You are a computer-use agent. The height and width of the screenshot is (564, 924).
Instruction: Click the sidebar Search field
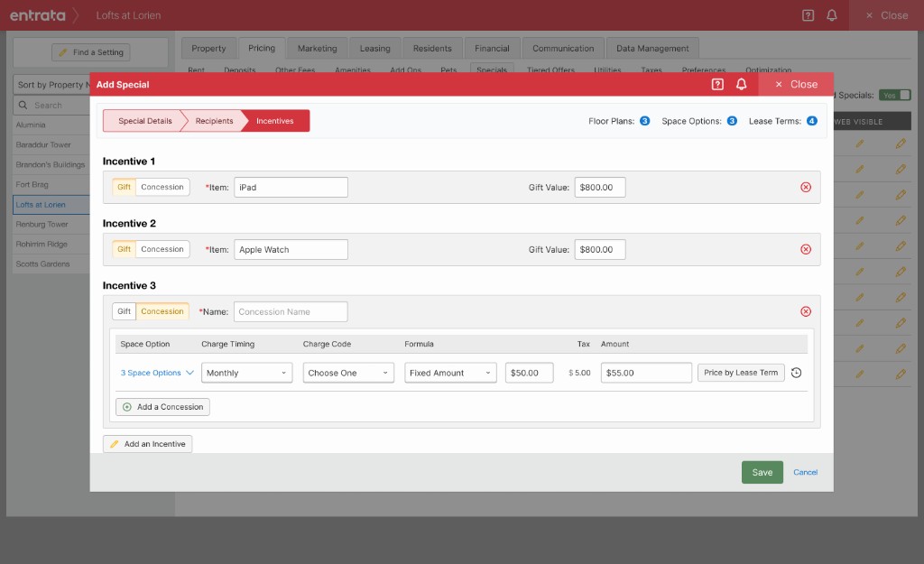tap(51, 105)
